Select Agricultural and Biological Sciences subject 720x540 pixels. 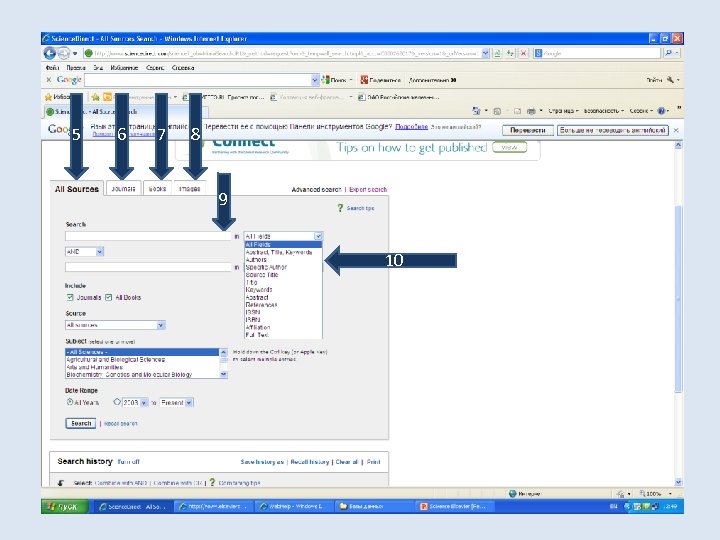(x=142, y=360)
